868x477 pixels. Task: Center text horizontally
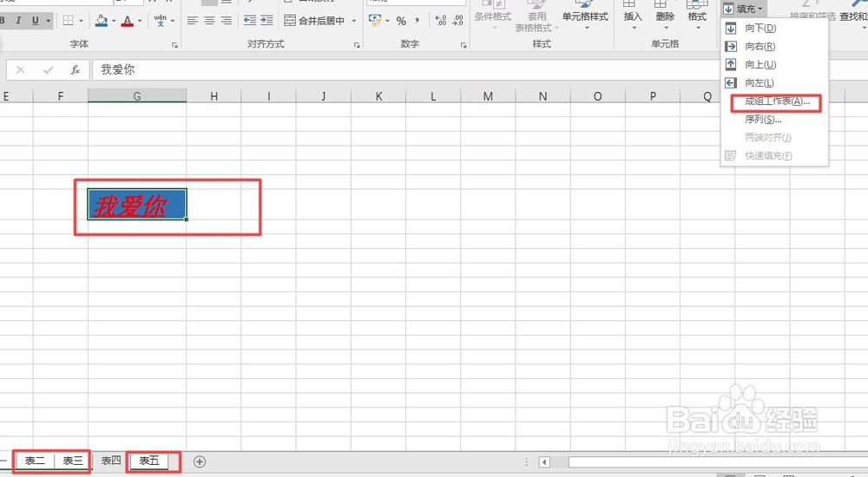(x=209, y=21)
